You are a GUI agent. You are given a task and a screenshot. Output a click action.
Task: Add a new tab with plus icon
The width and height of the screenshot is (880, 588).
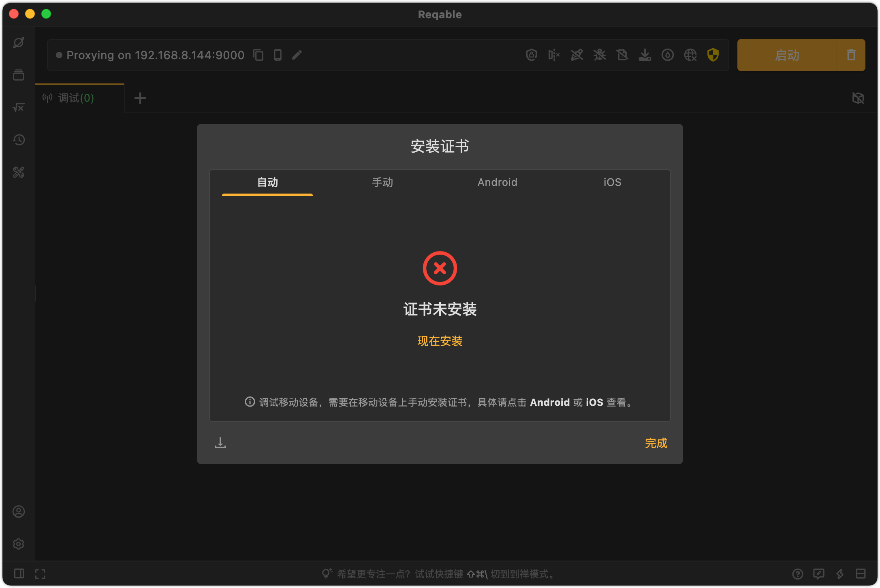coord(140,98)
